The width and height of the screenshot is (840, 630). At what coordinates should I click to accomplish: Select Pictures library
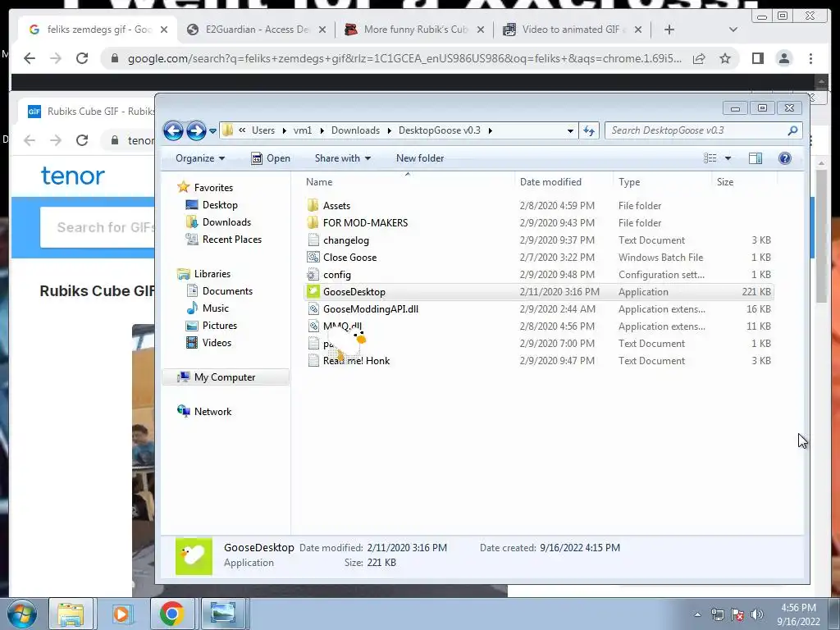click(219, 325)
